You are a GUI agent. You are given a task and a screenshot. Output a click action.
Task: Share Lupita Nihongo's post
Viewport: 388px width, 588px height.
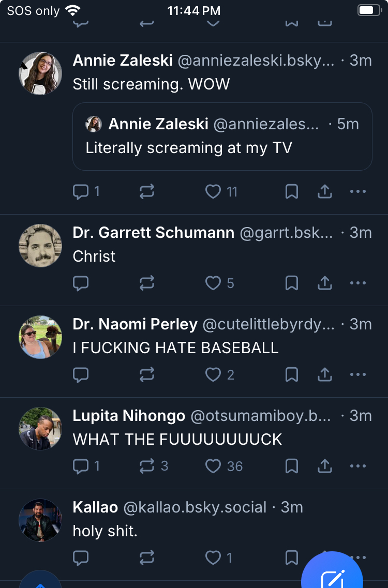coord(324,466)
